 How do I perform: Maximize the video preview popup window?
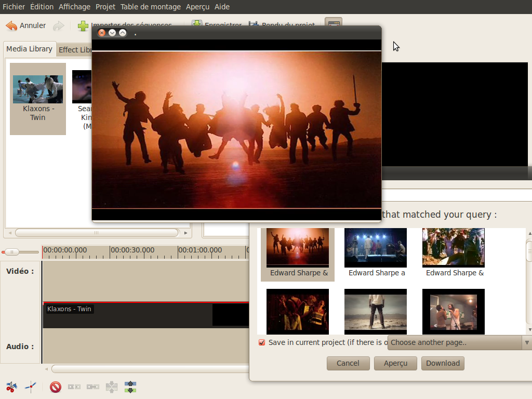[x=123, y=33]
